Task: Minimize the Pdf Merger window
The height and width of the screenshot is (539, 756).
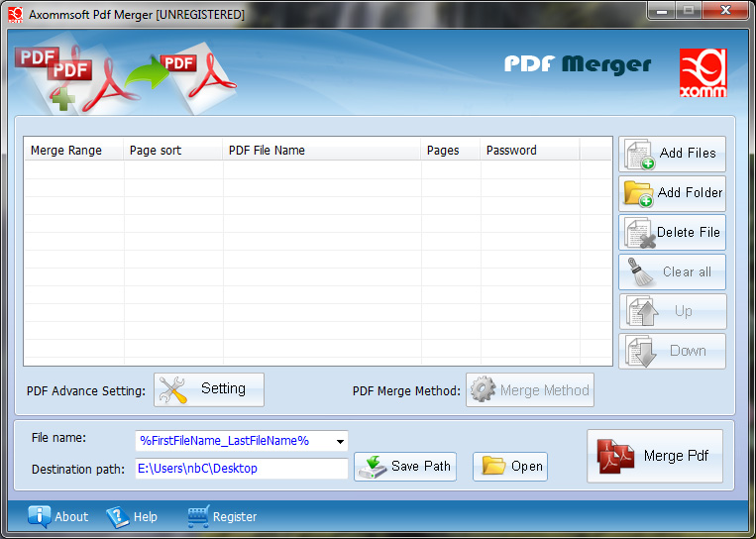Action: click(x=662, y=11)
